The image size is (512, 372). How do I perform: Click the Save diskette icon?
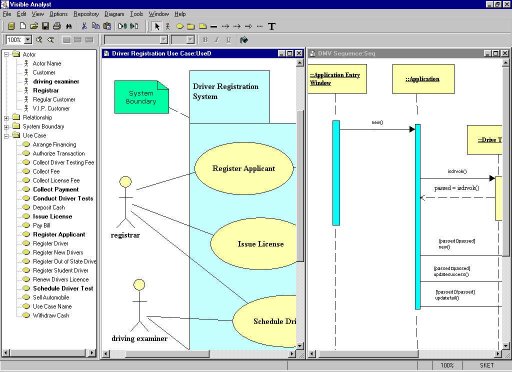(46, 26)
